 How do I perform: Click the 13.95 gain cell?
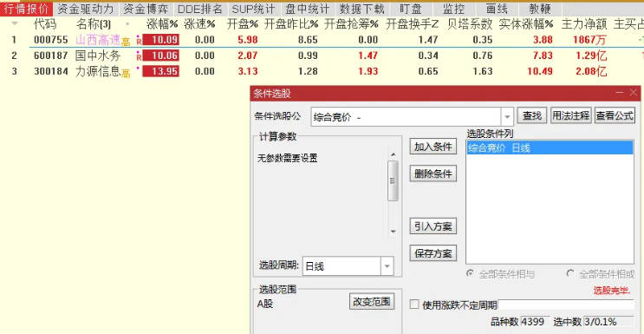coord(160,71)
